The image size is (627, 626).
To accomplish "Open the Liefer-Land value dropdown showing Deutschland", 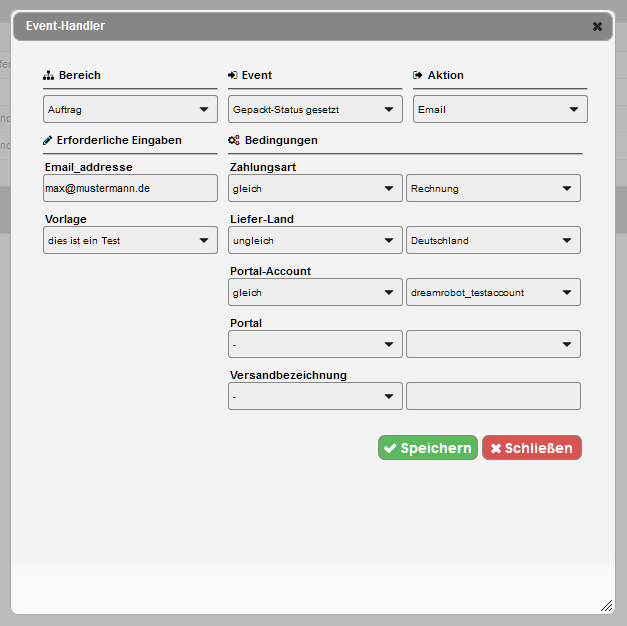I will pyautogui.click(x=493, y=240).
